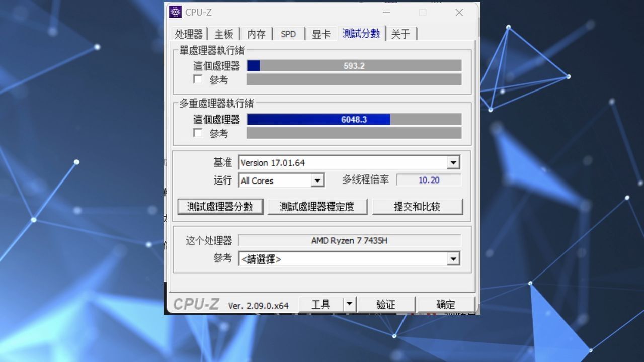Open the 基准 Version 17.01.64 dropdown
The image size is (644, 362).
453,162
